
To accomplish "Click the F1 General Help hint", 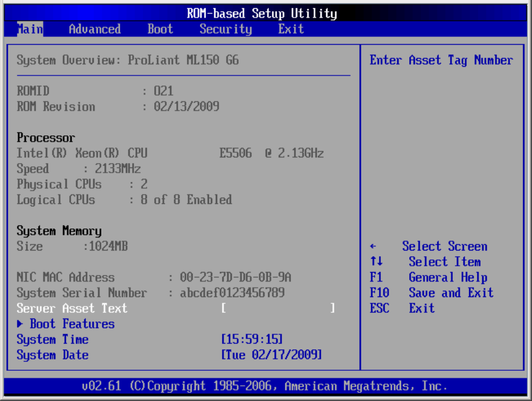I will [429, 278].
